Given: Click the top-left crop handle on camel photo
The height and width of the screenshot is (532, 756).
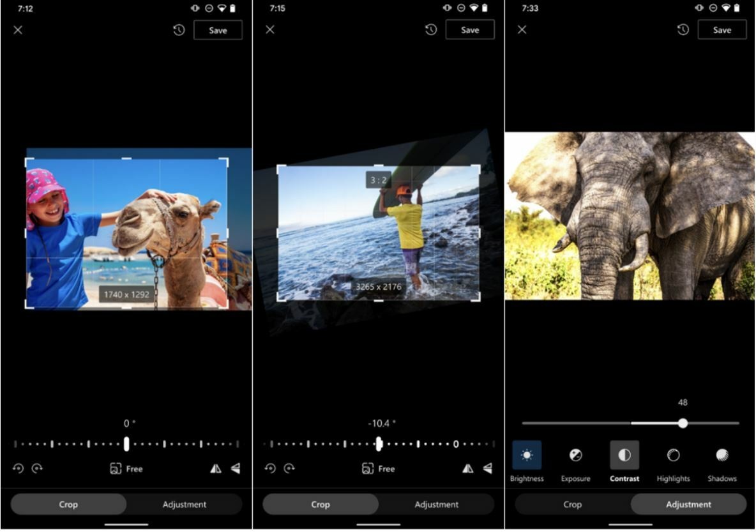Looking at the screenshot, I should pyautogui.click(x=28, y=161).
